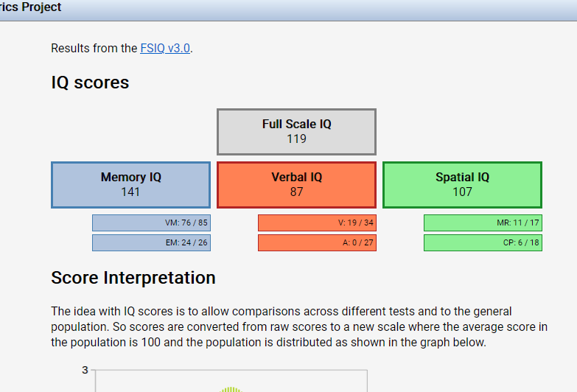The image size is (577, 392).
Task: Click the CP: 6 / 18 subscore bar
Action: (483, 242)
